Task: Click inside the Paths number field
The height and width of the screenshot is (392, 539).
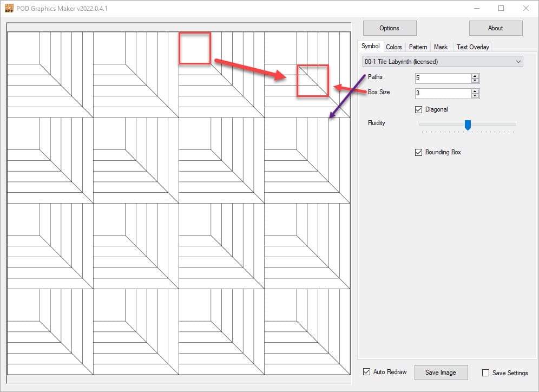Action: coord(442,79)
